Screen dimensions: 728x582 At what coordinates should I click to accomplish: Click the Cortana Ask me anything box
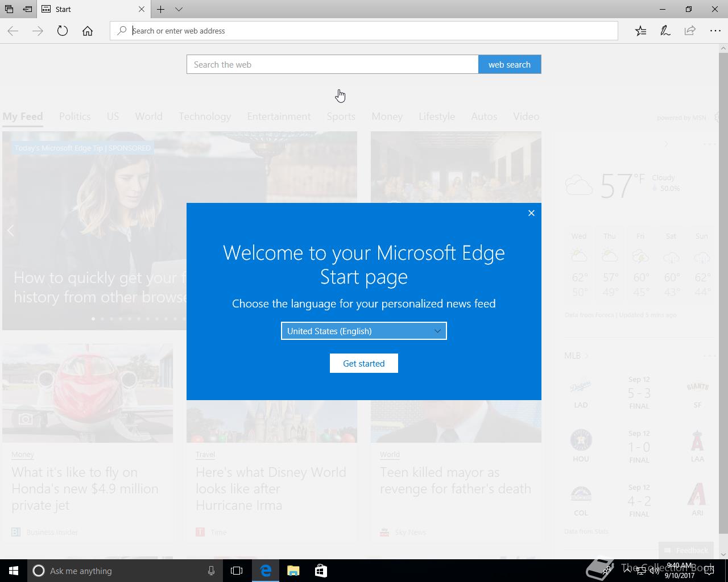[x=124, y=571]
